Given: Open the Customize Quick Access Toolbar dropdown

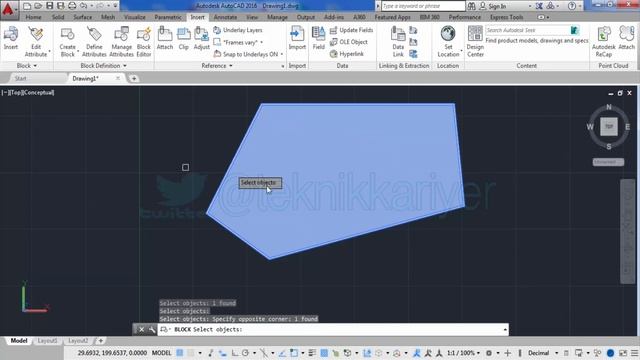Looking at the screenshot, I should tap(116, 6).
